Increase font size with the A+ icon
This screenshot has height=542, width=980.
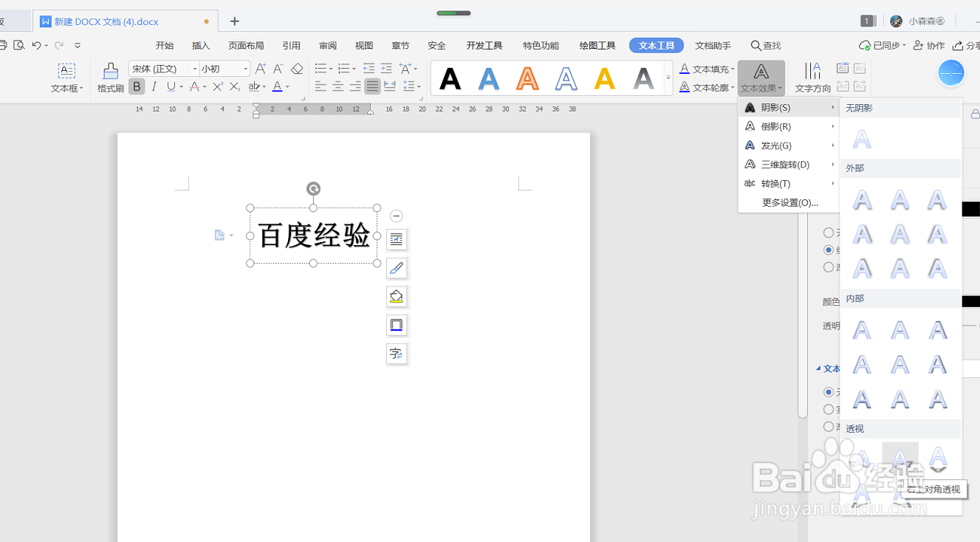(260, 69)
